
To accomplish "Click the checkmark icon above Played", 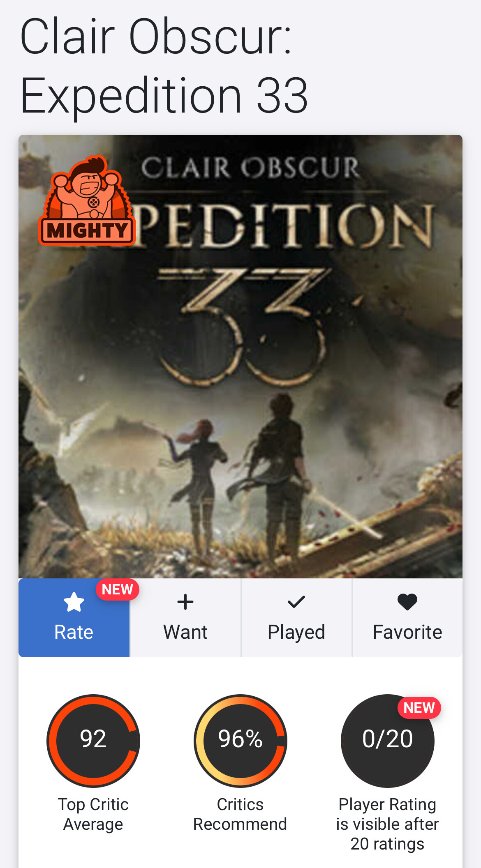I will pyautogui.click(x=296, y=602).
